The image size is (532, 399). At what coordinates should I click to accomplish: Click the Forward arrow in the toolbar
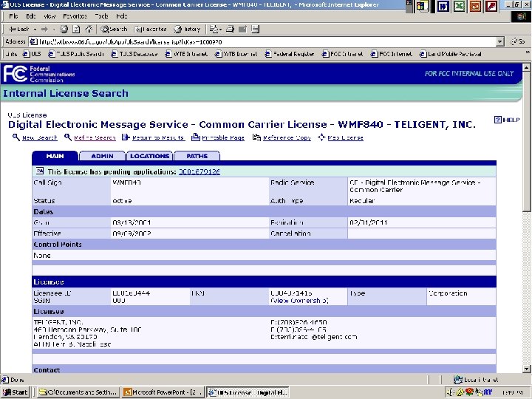[44, 29]
